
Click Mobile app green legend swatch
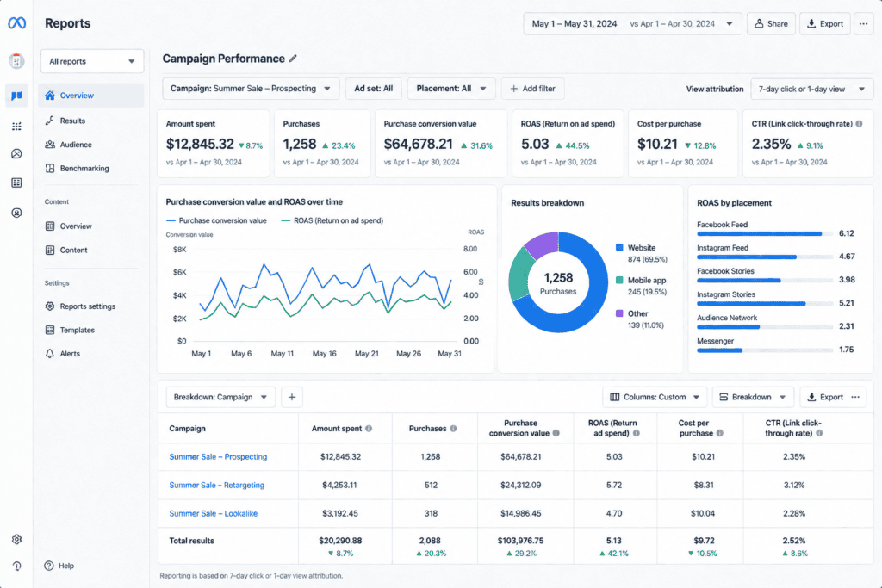tap(619, 280)
